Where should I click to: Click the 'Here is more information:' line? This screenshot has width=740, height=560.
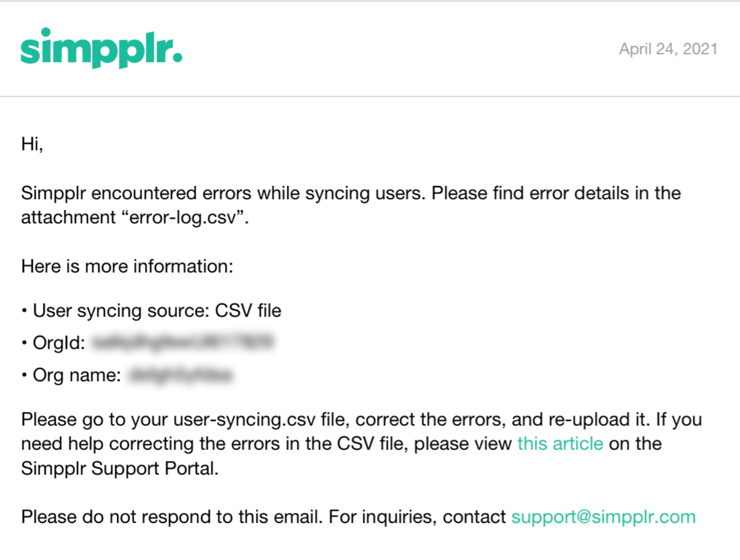pyautogui.click(x=127, y=267)
